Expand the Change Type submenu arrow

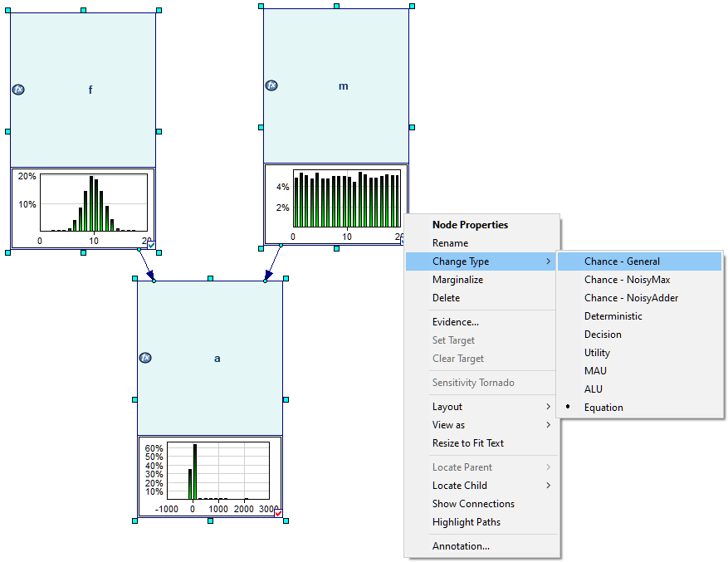(549, 261)
